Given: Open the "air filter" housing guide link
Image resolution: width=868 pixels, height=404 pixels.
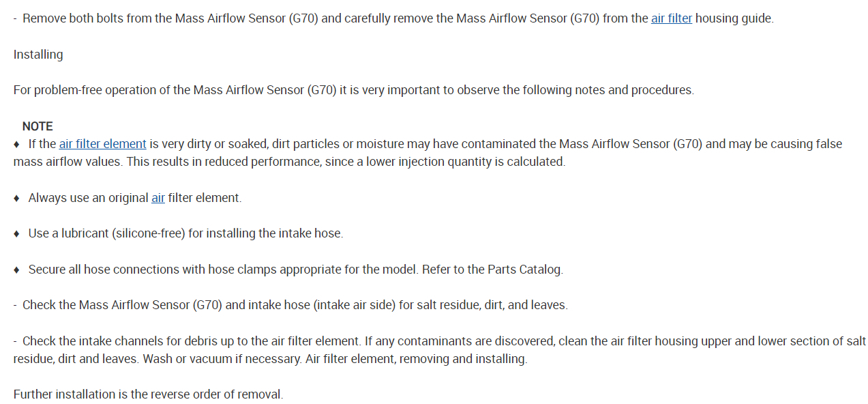Looking at the screenshot, I should pos(671,18).
